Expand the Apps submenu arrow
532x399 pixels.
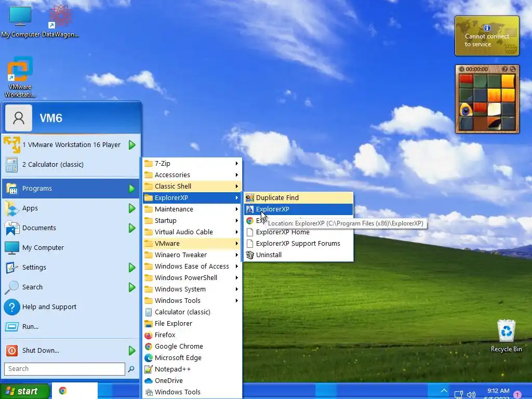click(132, 208)
